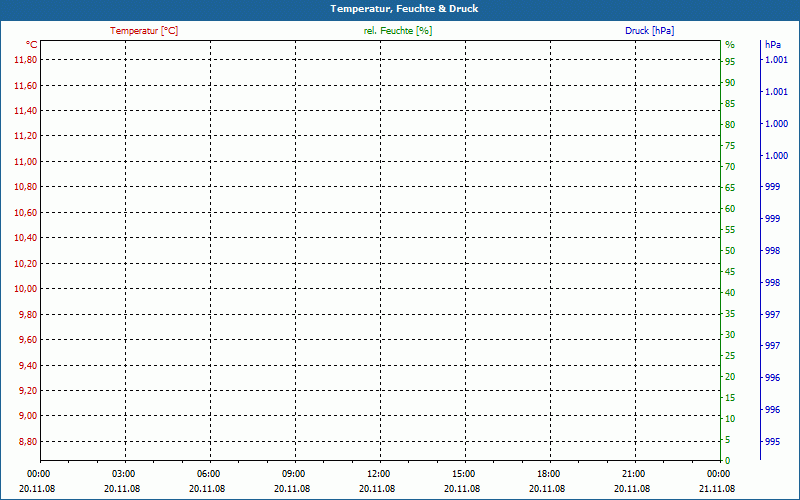This screenshot has width=800, height=500.
Task: Click humidity axis value 60
Action: click(730, 209)
